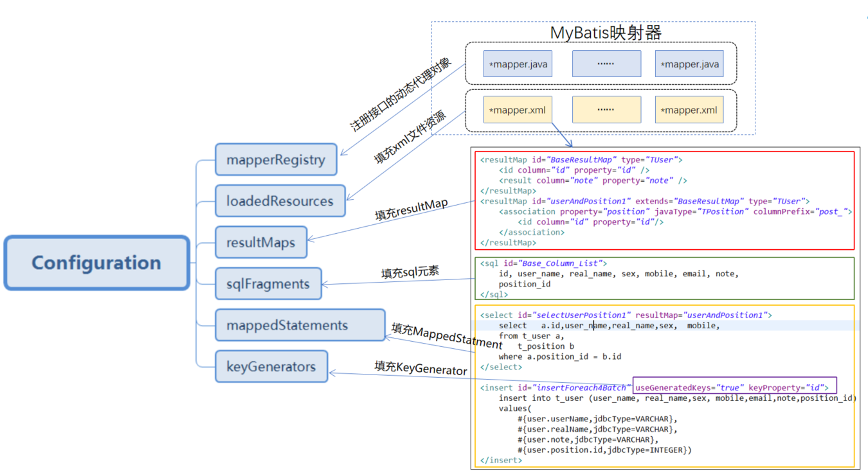Click the standalone position_id line
The width and height of the screenshot is (868, 476).
525,284
